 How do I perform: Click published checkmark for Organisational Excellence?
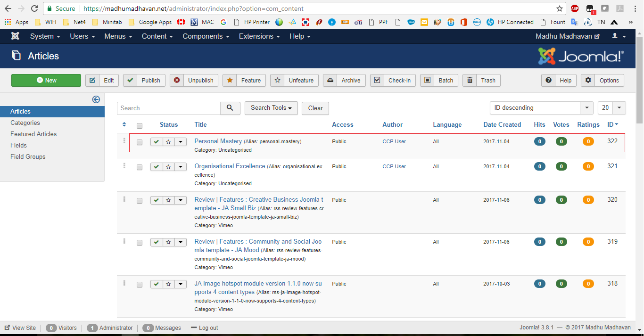tap(157, 167)
